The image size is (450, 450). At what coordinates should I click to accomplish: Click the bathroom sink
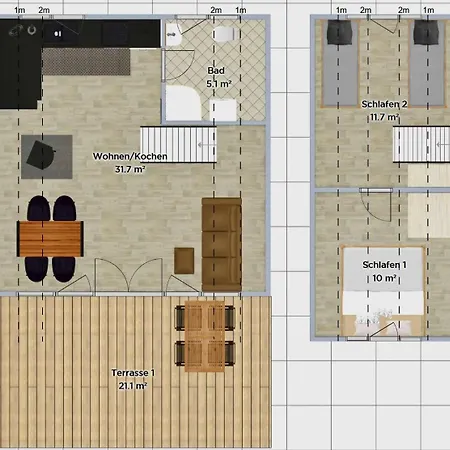[173, 34]
